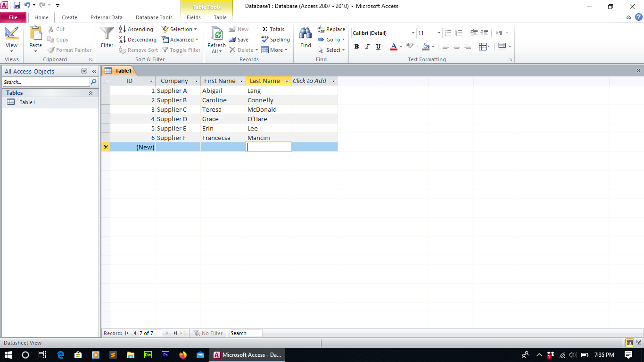This screenshot has width=644, height=362.
Task: Open the Company column dropdown arrow
Action: tap(197, 81)
